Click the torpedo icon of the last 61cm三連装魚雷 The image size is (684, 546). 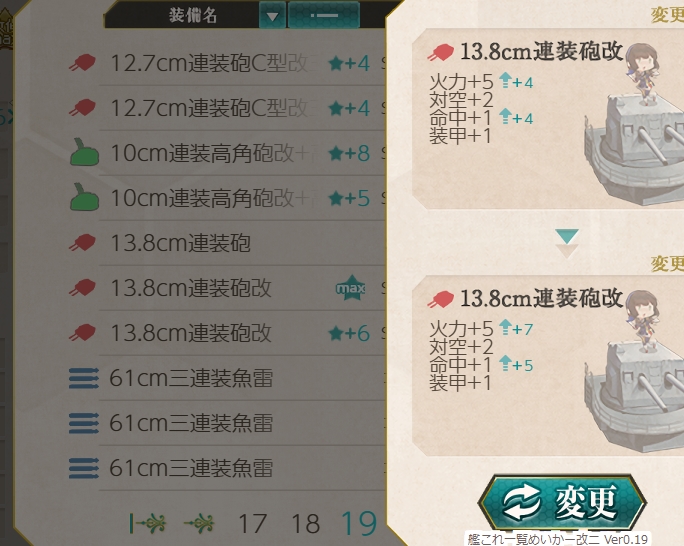coord(84,468)
